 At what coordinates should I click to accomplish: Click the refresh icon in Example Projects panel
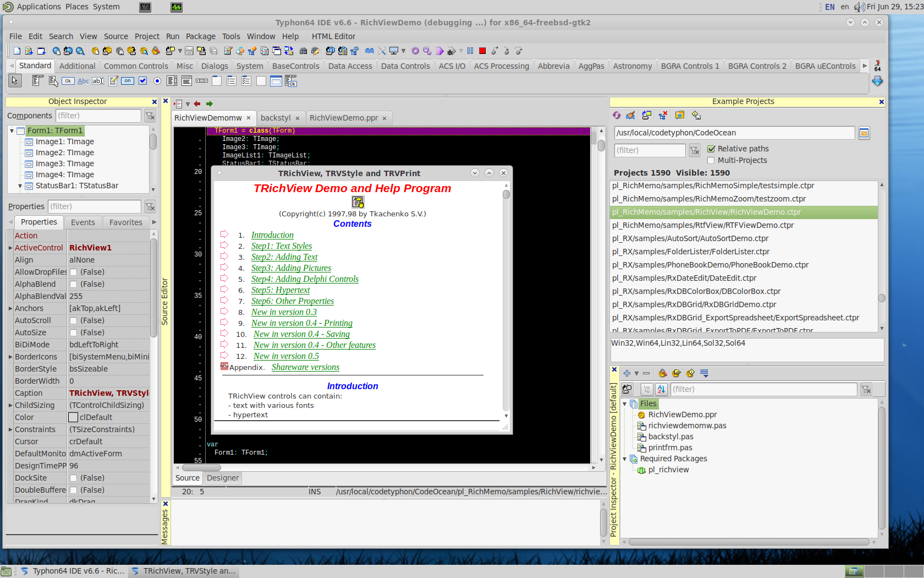pos(617,115)
